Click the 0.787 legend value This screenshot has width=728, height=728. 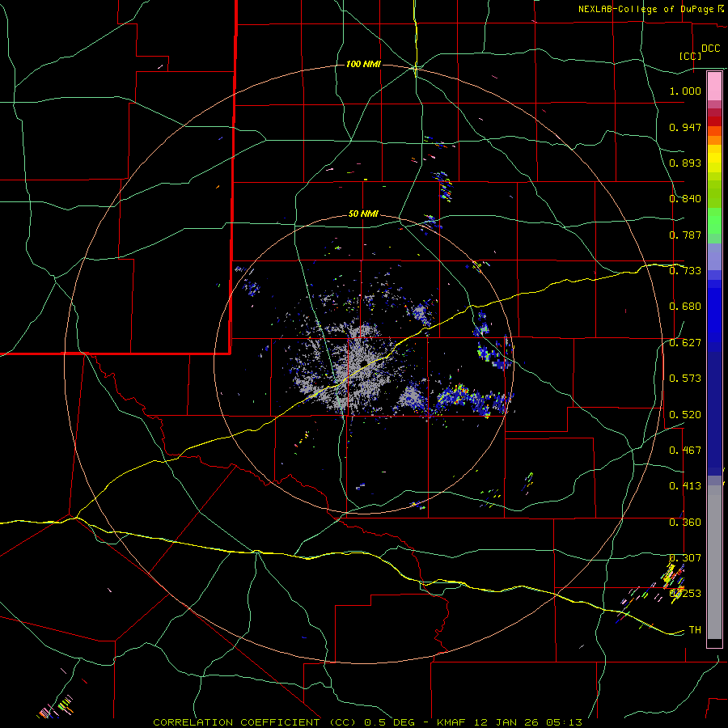click(x=685, y=235)
